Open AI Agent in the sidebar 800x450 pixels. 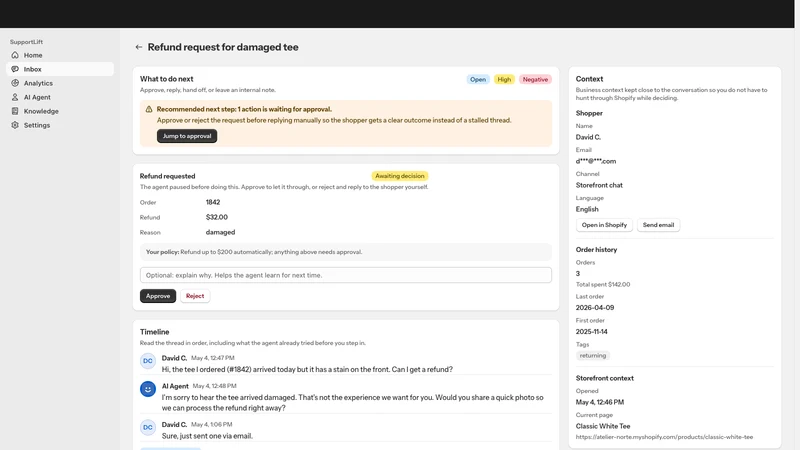(60, 97)
